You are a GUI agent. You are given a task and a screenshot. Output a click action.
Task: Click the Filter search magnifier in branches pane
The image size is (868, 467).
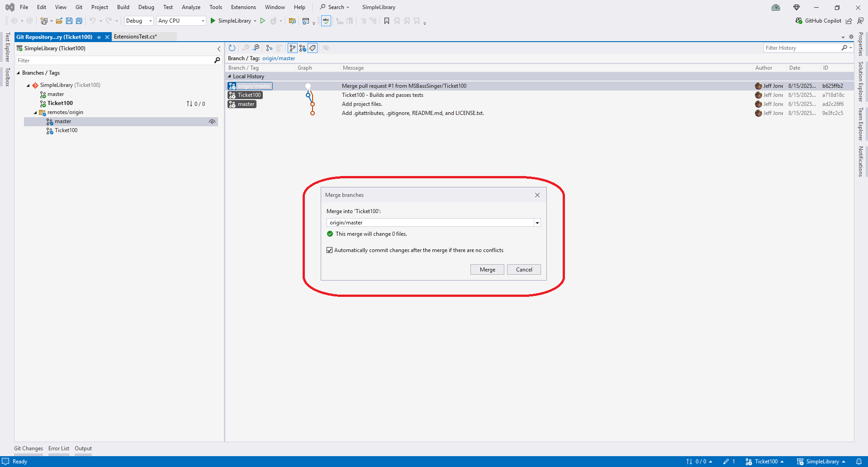(x=217, y=60)
